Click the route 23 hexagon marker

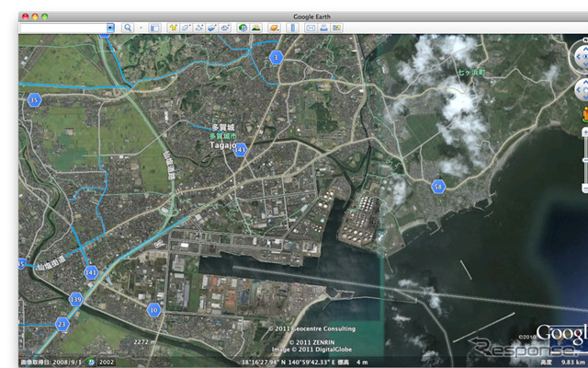tap(62, 324)
